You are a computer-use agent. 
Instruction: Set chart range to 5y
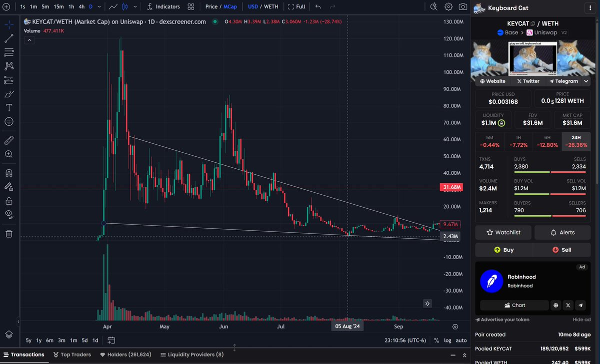(x=28, y=340)
